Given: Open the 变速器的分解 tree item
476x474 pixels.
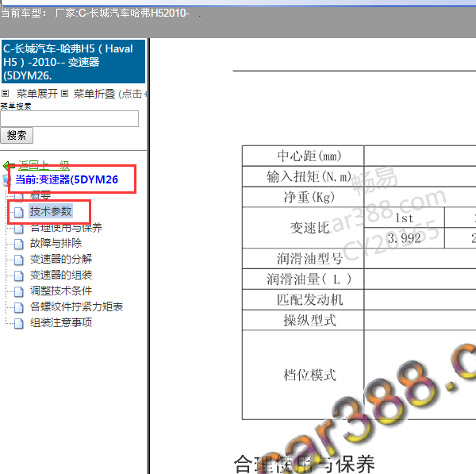Looking at the screenshot, I should 61,259.
